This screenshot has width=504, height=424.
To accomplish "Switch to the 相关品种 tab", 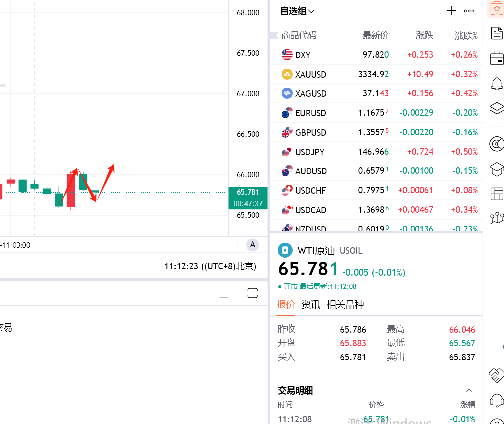I will coord(345,304).
